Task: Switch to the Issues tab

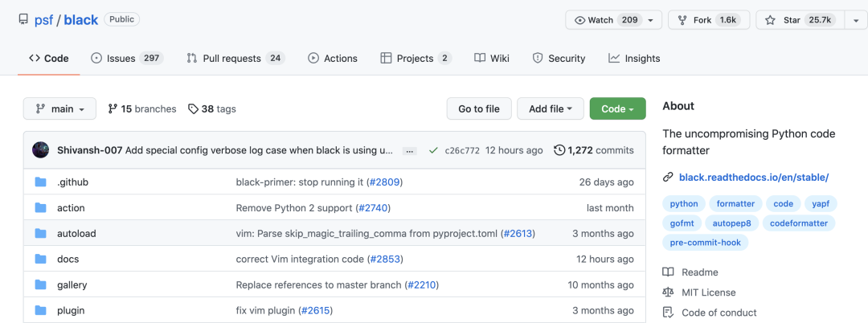Action: (126, 59)
